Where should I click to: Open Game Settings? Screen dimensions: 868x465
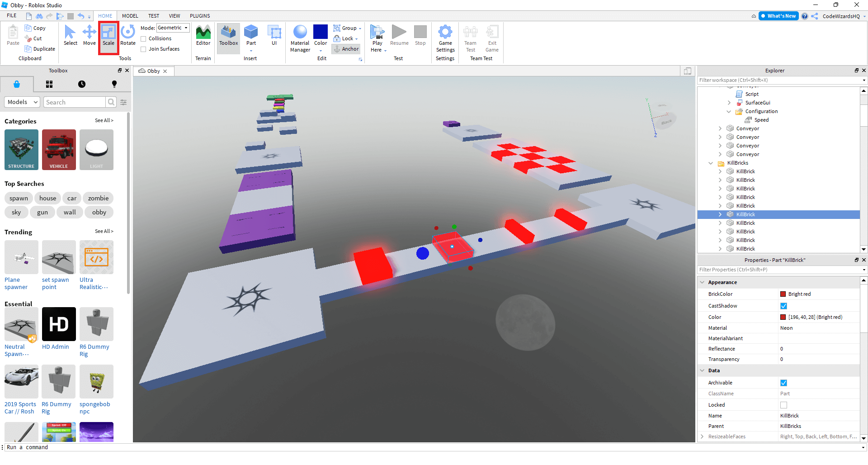coord(445,38)
